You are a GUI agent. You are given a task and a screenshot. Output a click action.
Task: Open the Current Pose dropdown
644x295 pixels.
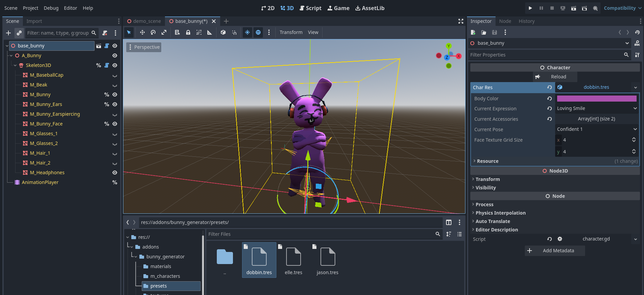(597, 129)
